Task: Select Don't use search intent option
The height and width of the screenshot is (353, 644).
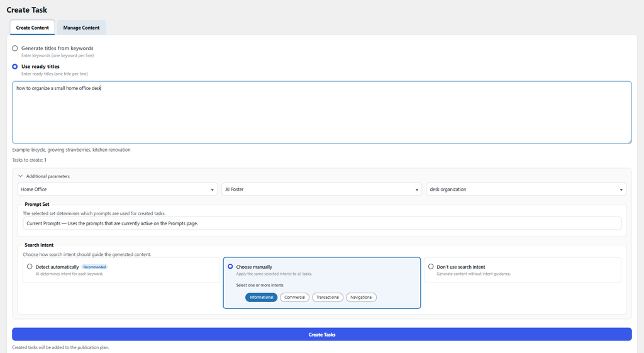Action: [x=431, y=267]
